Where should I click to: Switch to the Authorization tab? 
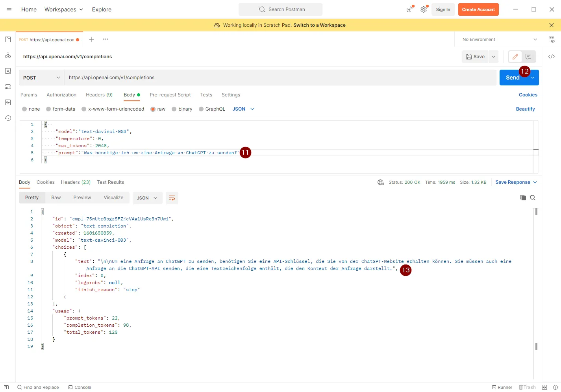pyautogui.click(x=61, y=95)
